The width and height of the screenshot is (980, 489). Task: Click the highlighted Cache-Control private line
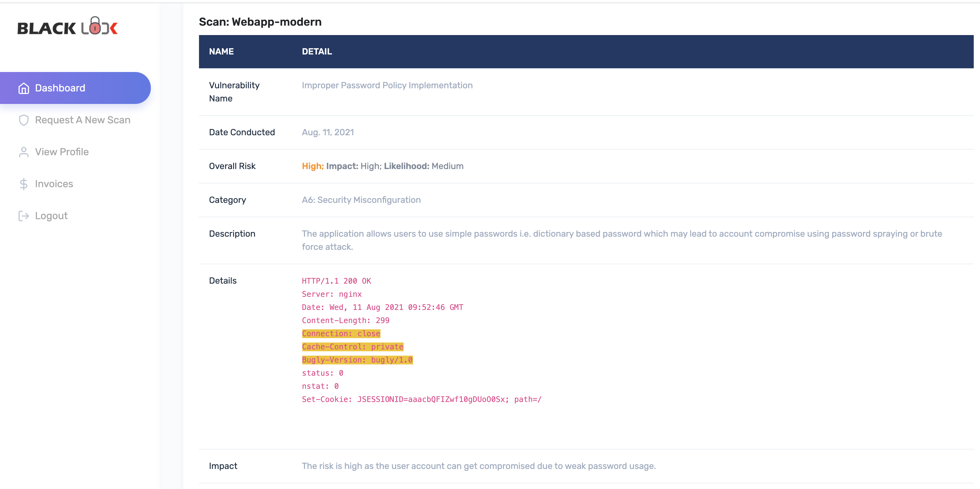coord(353,346)
